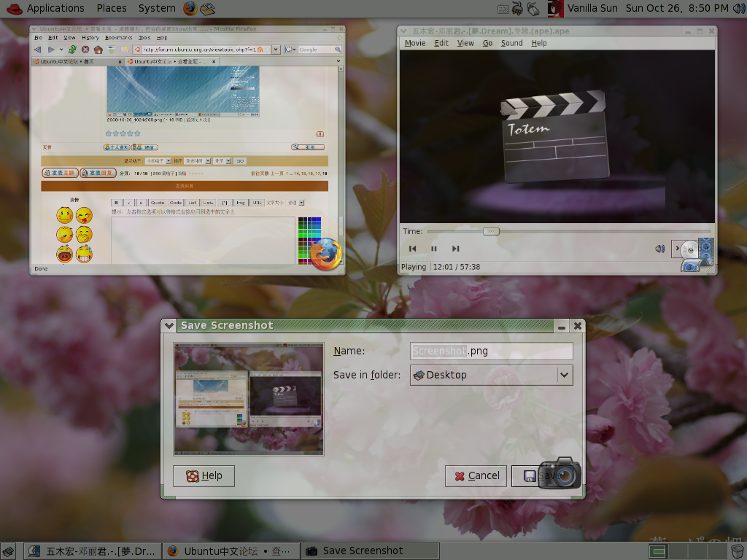Screen dimensions: 747x560
Task: Open the Sound menu in Totem
Action: tap(511, 43)
